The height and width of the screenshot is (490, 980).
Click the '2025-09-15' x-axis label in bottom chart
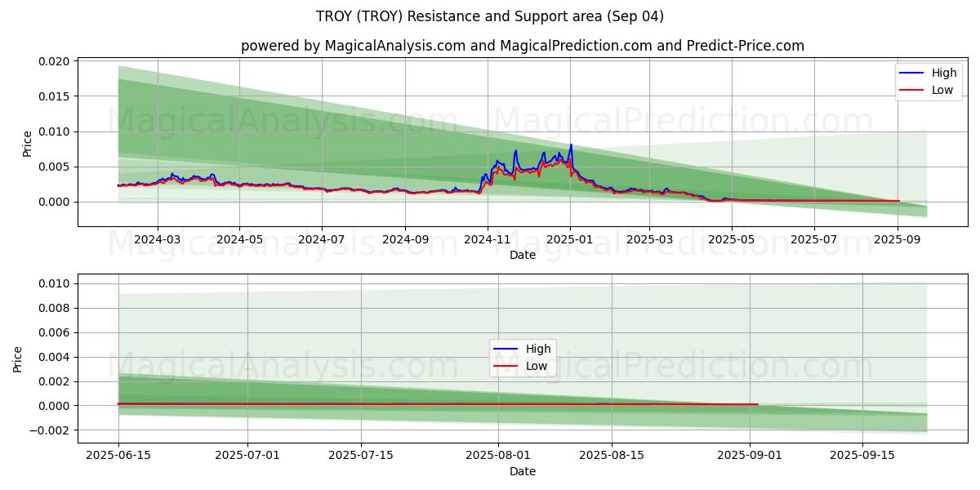tap(862, 457)
